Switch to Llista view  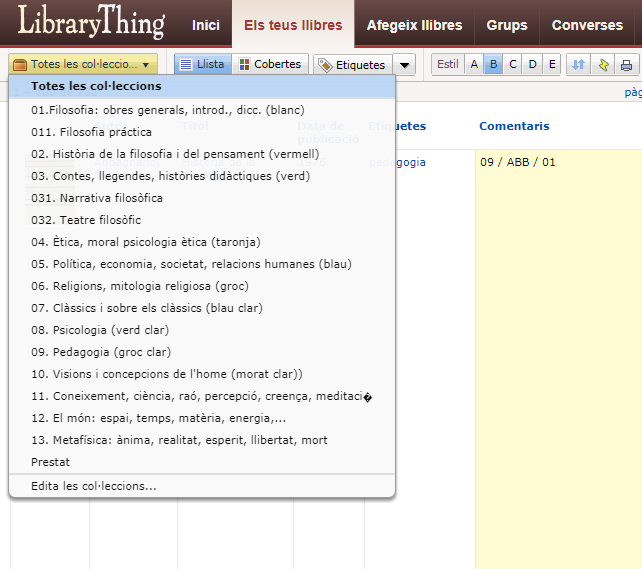tap(203, 64)
